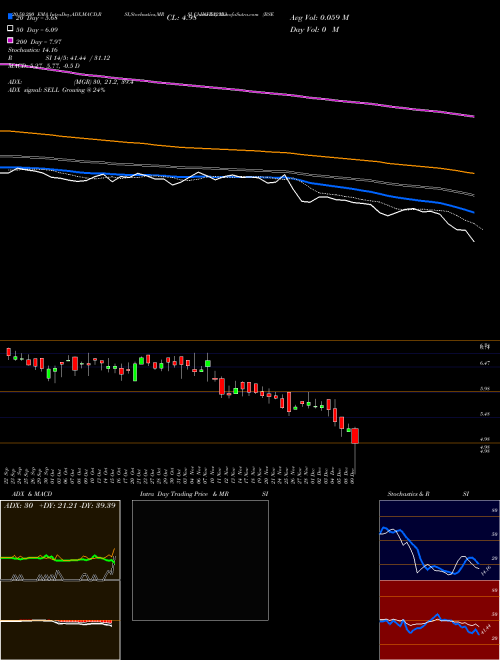The image size is (500, 660).
Task: Click the 'Avg Vol: 0.059 M' label
Action: click(x=319, y=18)
